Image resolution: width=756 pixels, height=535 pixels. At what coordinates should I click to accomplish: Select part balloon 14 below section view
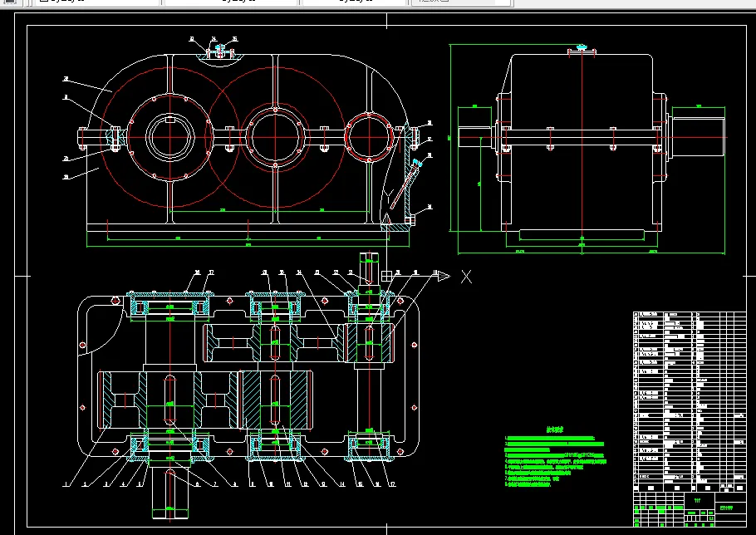point(341,484)
